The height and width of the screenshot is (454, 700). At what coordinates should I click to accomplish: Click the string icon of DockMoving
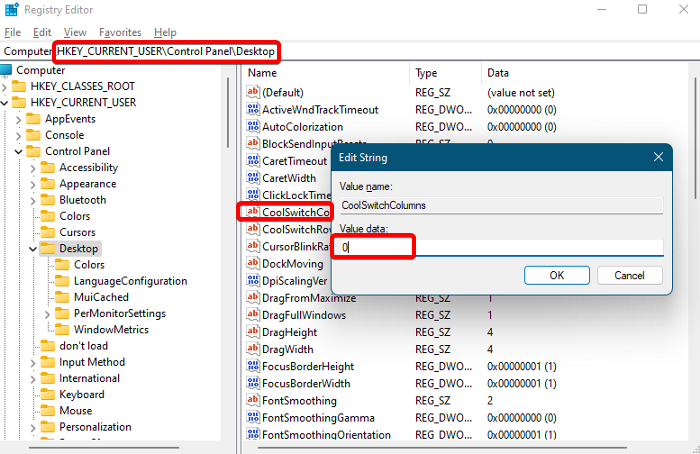[x=253, y=263]
